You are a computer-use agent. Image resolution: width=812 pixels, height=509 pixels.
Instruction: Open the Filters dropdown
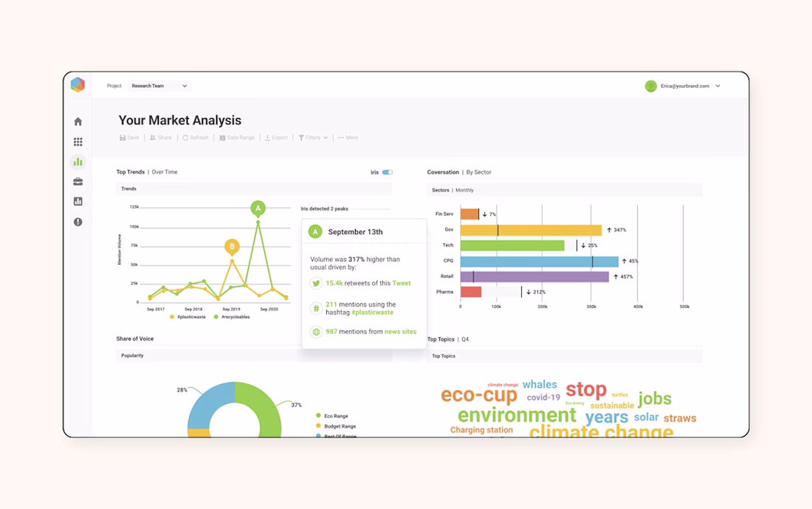coord(313,138)
